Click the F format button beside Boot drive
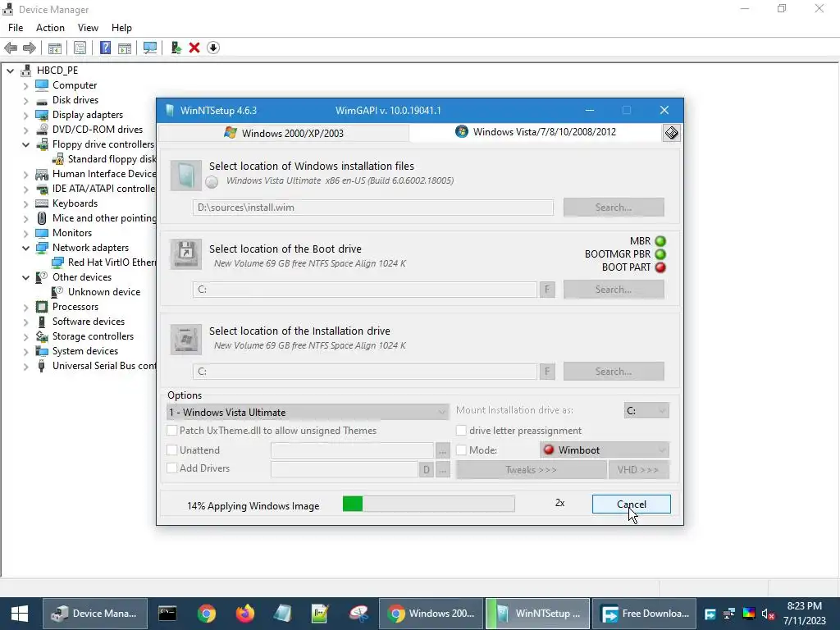Screen dimensions: 840x630 click(x=547, y=290)
